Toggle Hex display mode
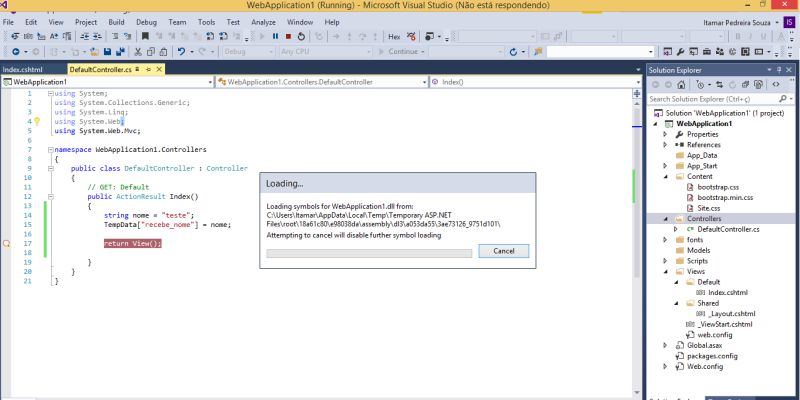This screenshot has height=400, width=800. (394, 36)
